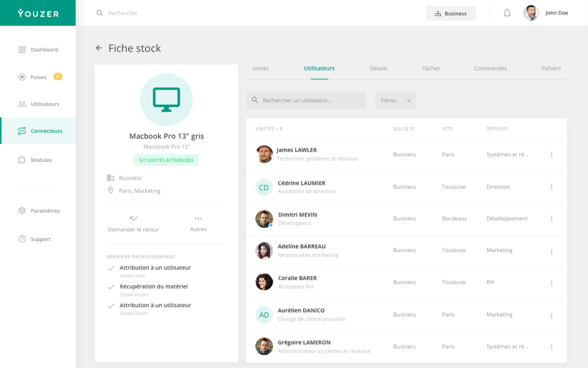Screen dimensions: 588x368
Task: Open notifications via the bell icon
Action: [x=507, y=12]
